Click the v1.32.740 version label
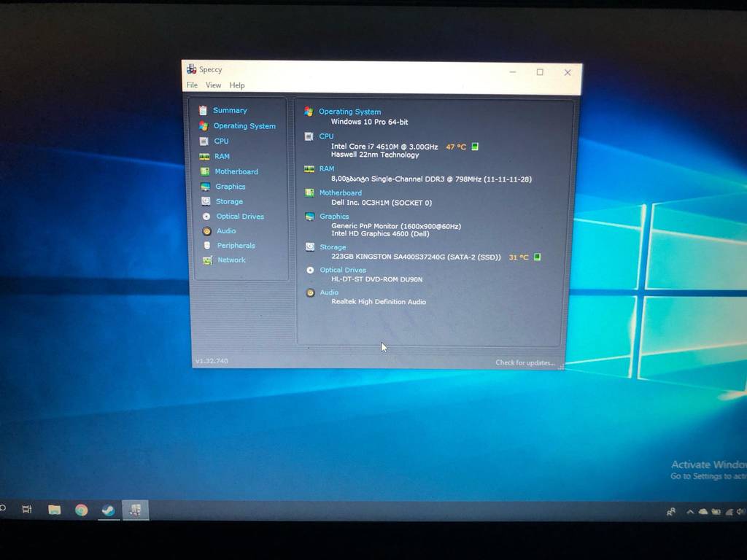 click(212, 361)
